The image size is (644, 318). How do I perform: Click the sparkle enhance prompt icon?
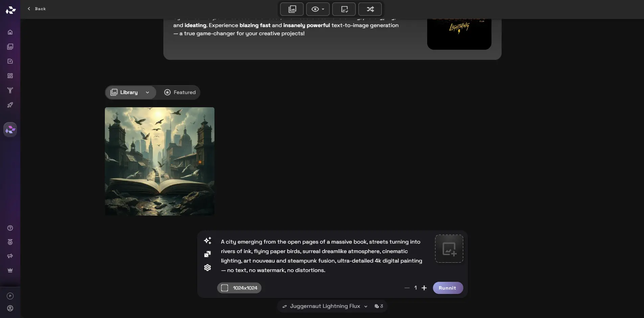(208, 241)
